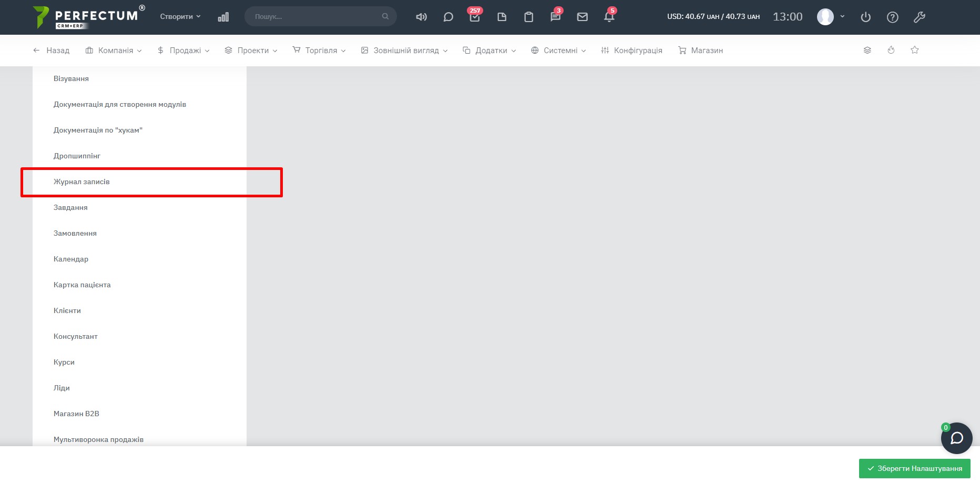Expand the Створити dropdown
980x483 pixels.
click(x=180, y=17)
